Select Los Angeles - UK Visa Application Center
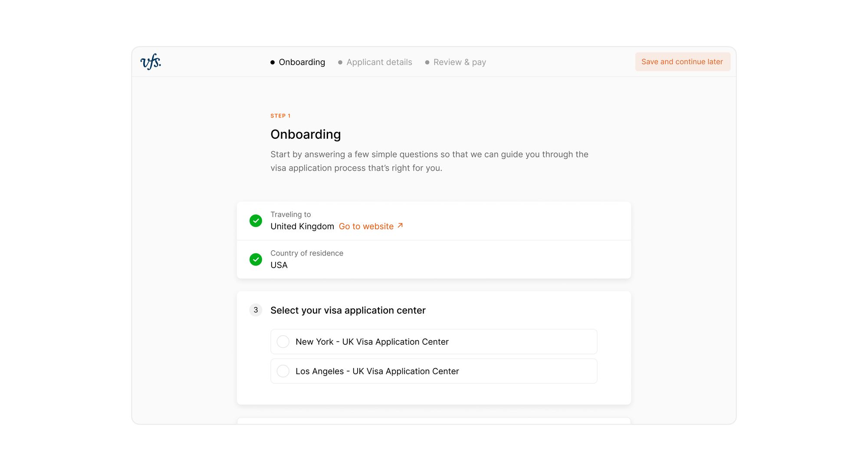The image size is (868, 471). tap(434, 371)
